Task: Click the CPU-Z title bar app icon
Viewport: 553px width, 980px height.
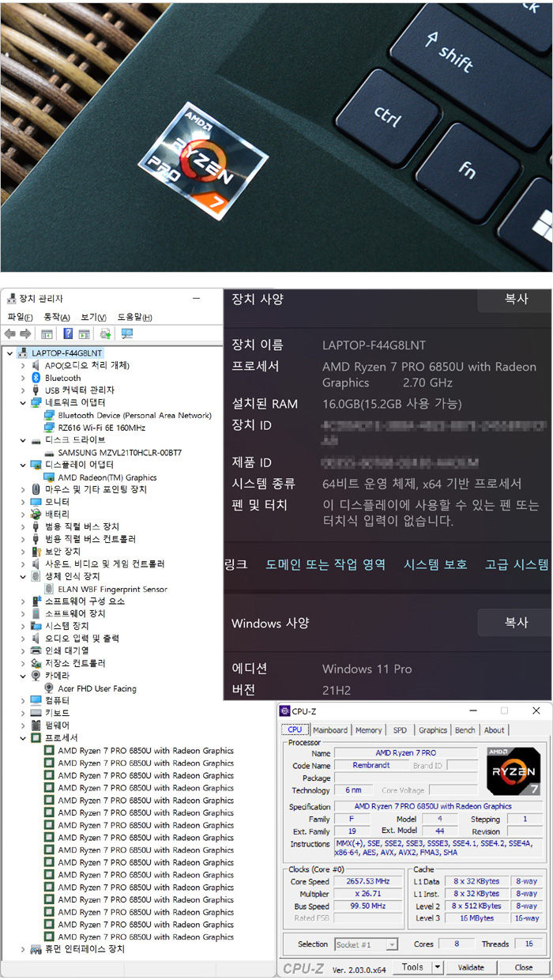Action: coord(285,711)
